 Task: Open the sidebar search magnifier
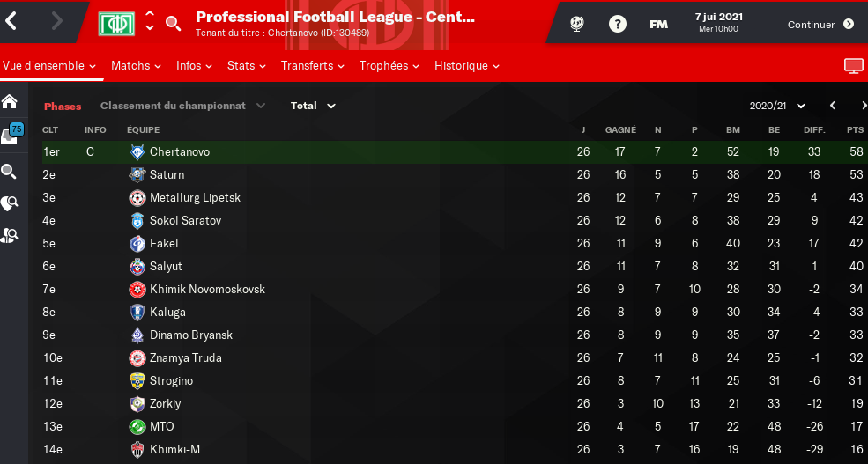(x=10, y=171)
